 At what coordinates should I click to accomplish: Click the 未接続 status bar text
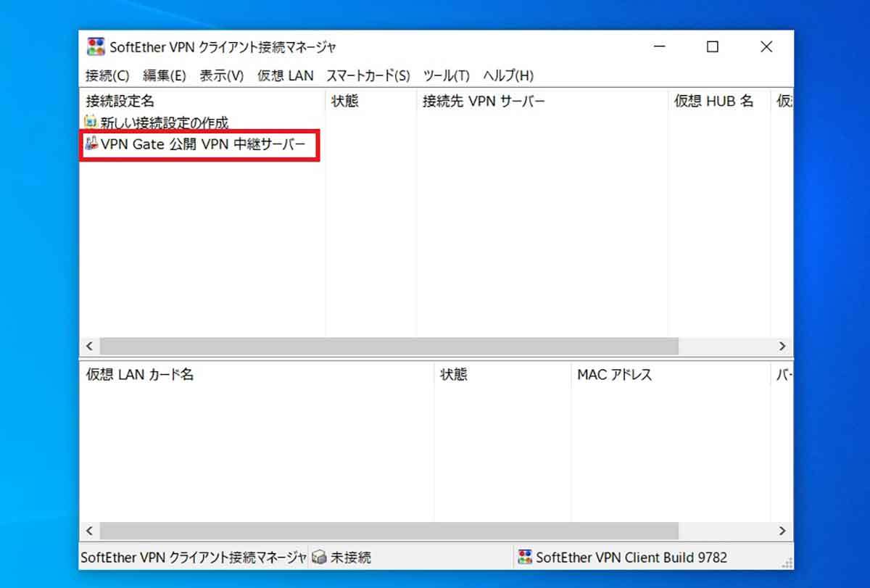[351, 558]
